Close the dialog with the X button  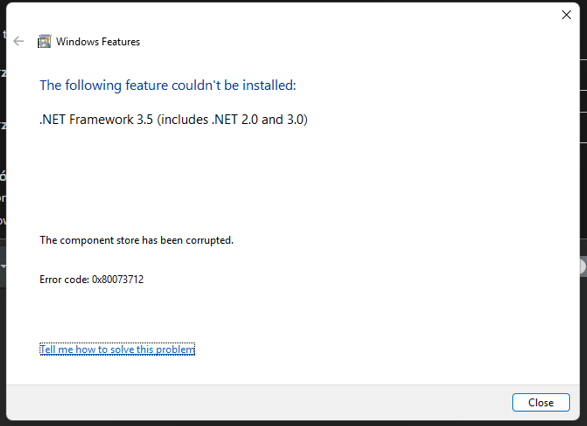pyautogui.click(x=566, y=15)
